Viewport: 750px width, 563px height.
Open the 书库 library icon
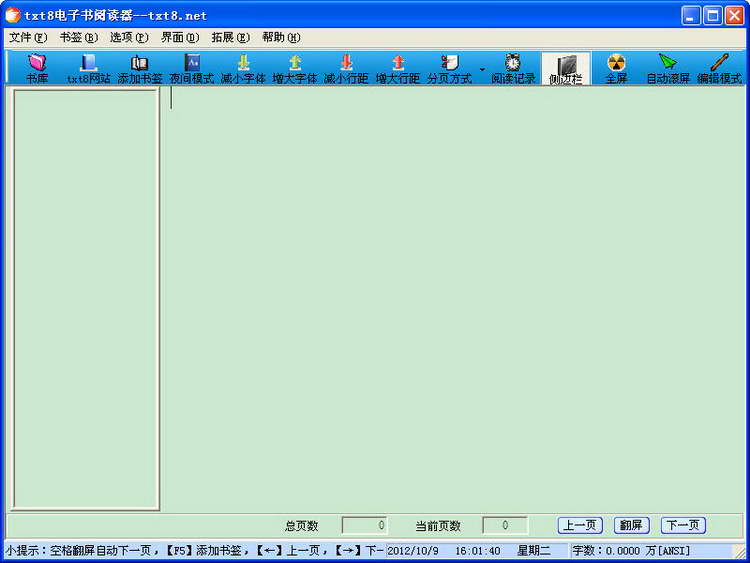click(x=37, y=68)
